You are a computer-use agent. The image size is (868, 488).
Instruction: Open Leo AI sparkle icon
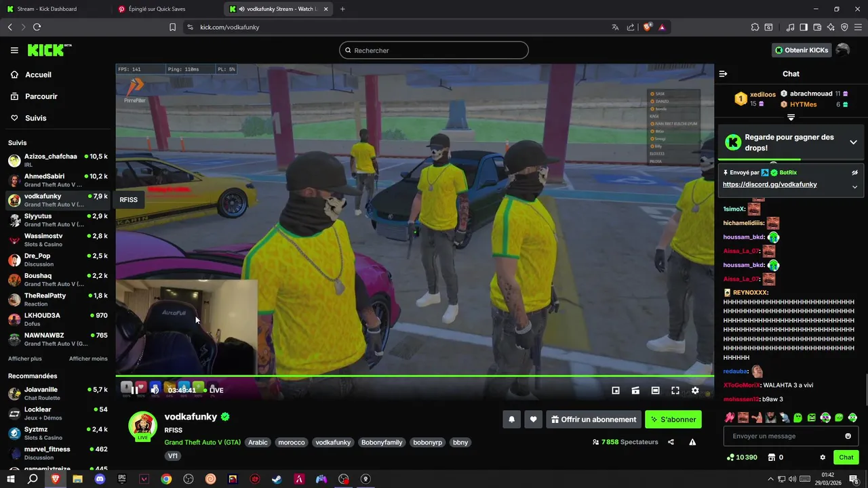click(x=831, y=27)
